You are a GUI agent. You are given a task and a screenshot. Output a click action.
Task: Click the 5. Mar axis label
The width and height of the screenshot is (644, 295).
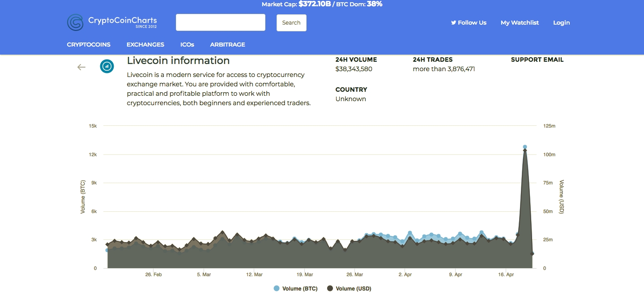tap(204, 274)
